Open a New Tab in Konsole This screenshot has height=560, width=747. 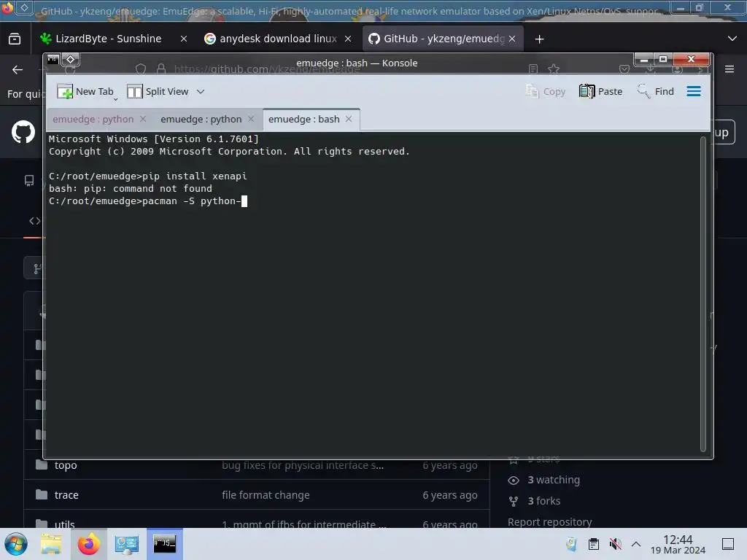point(85,91)
